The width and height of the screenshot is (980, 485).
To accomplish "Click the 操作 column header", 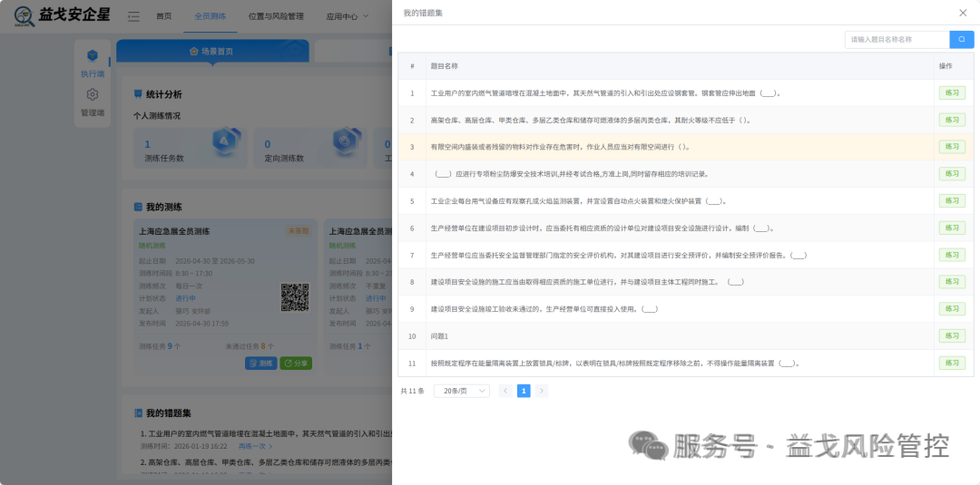I will pos(945,65).
